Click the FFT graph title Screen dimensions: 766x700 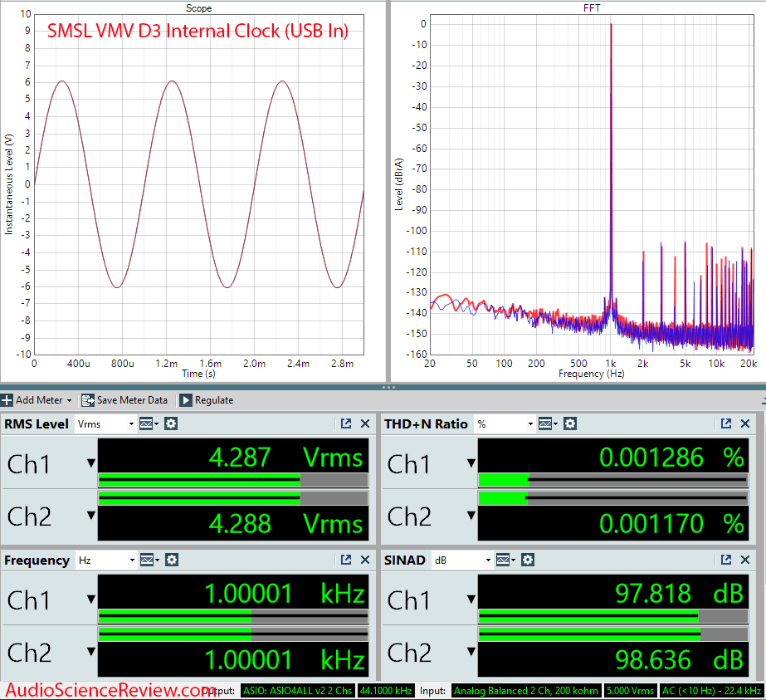592,7
